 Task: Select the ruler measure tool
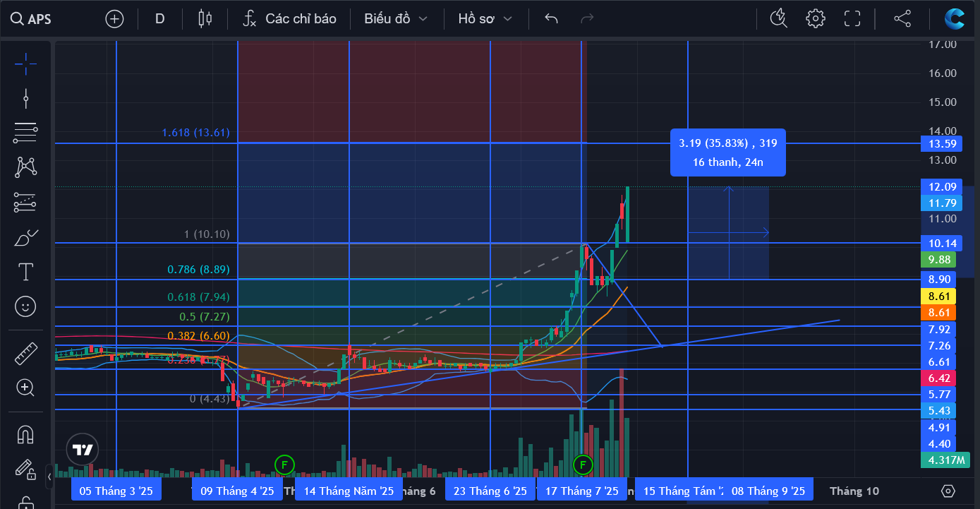pyautogui.click(x=25, y=353)
